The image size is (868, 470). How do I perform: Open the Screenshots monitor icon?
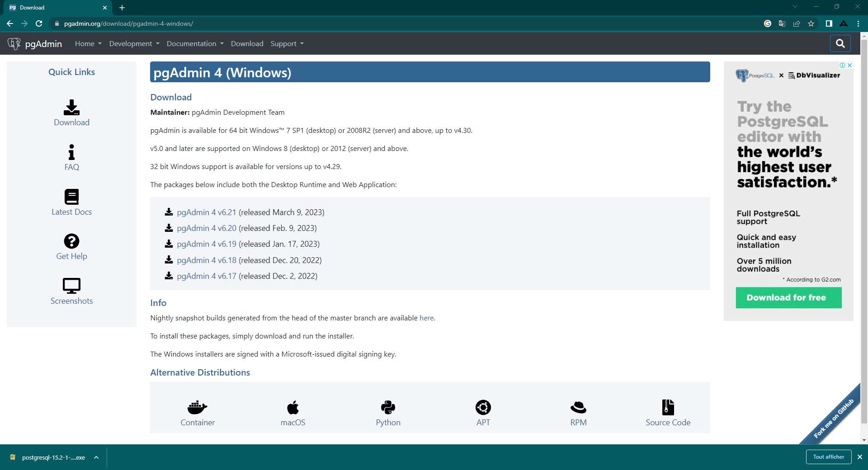coord(71,286)
